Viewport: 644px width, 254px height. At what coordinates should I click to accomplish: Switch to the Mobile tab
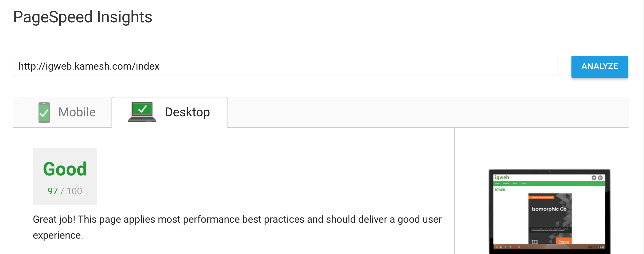tap(68, 112)
